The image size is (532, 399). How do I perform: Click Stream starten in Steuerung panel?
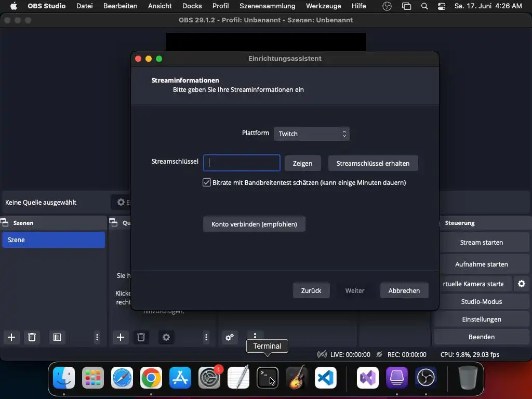pos(482,242)
